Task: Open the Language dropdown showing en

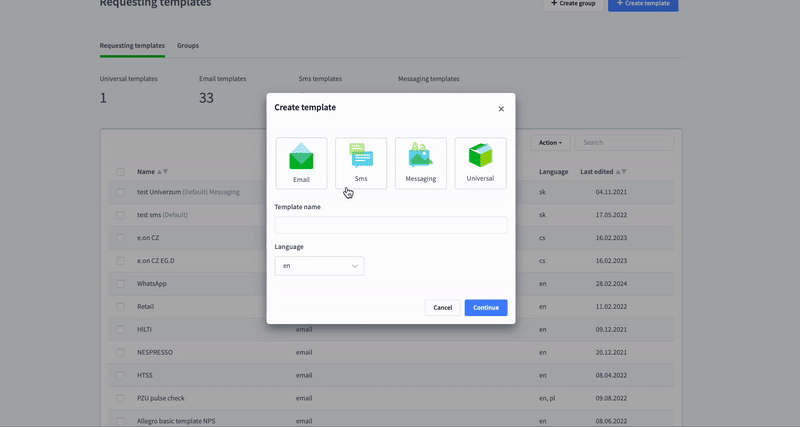Action: pos(319,266)
